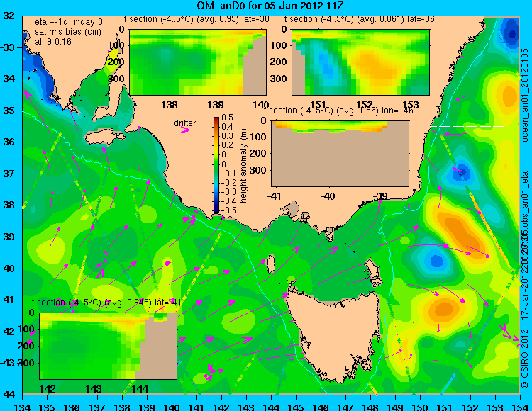Image resolution: width=532 pixels, height=411 pixels.
Task: Click the 0.5 tick on the color bar
Action: (x=227, y=118)
